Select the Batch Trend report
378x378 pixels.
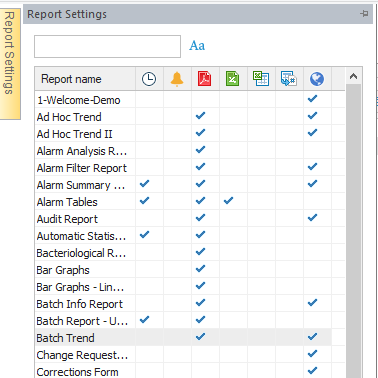point(65,338)
